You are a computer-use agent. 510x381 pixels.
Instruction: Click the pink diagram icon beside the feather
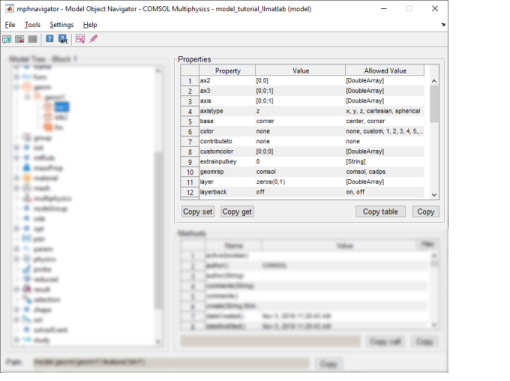point(80,39)
